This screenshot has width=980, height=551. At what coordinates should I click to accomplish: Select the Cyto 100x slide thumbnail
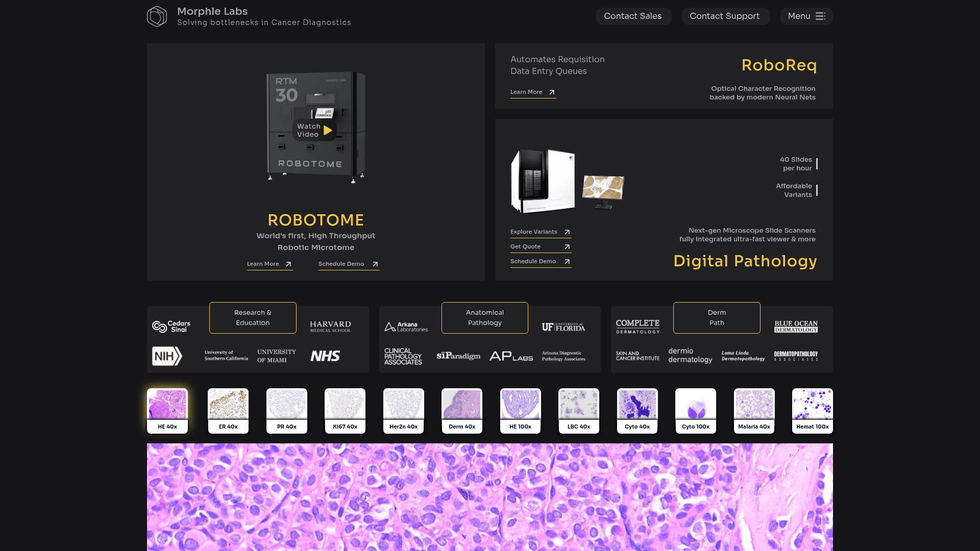[x=696, y=411]
